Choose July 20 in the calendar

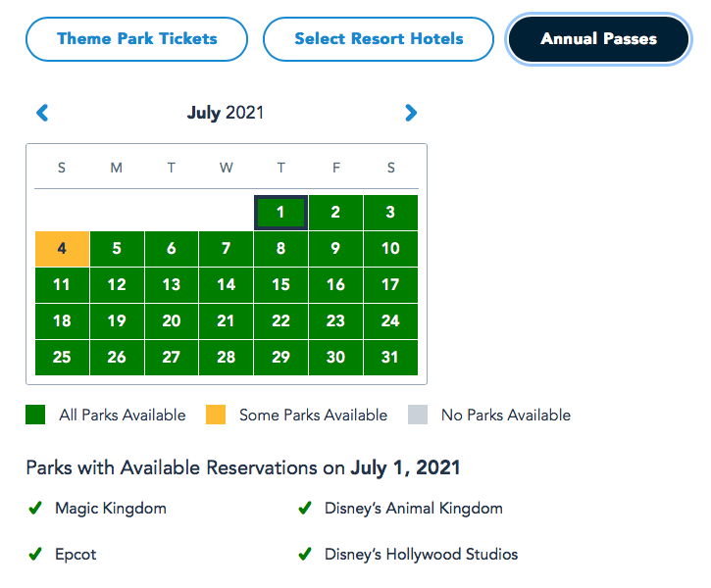tap(172, 321)
